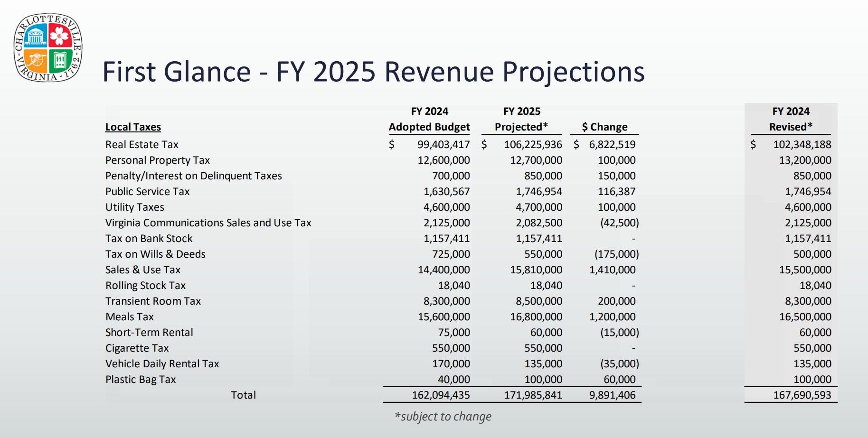Image resolution: width=868 pixels, height=438 pixels.
Task: Select the 'Rolling Stock Tax' label
Action: click(146, 285)
